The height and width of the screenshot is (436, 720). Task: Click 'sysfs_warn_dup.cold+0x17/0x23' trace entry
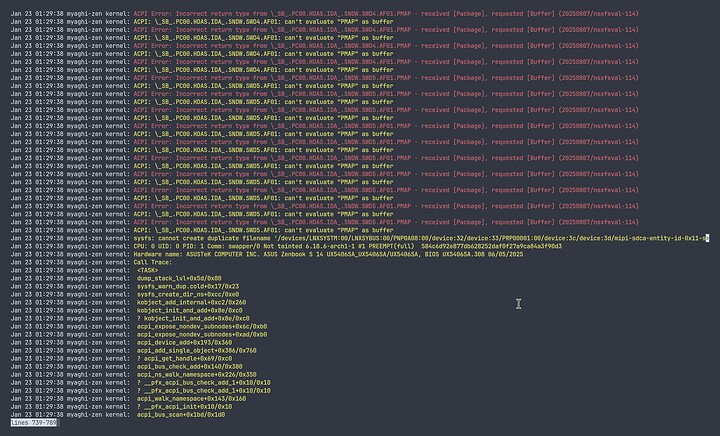click(x=188, y=286)
